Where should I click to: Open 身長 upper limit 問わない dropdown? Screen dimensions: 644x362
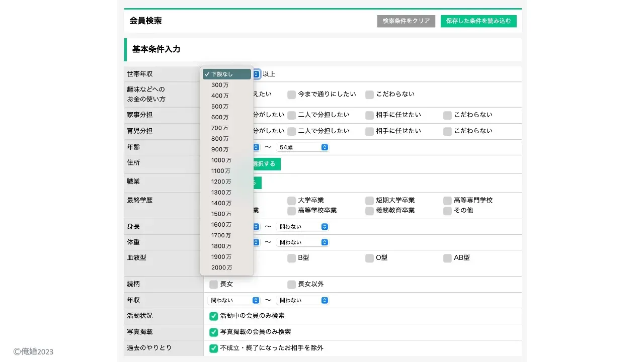pos(302,227)
